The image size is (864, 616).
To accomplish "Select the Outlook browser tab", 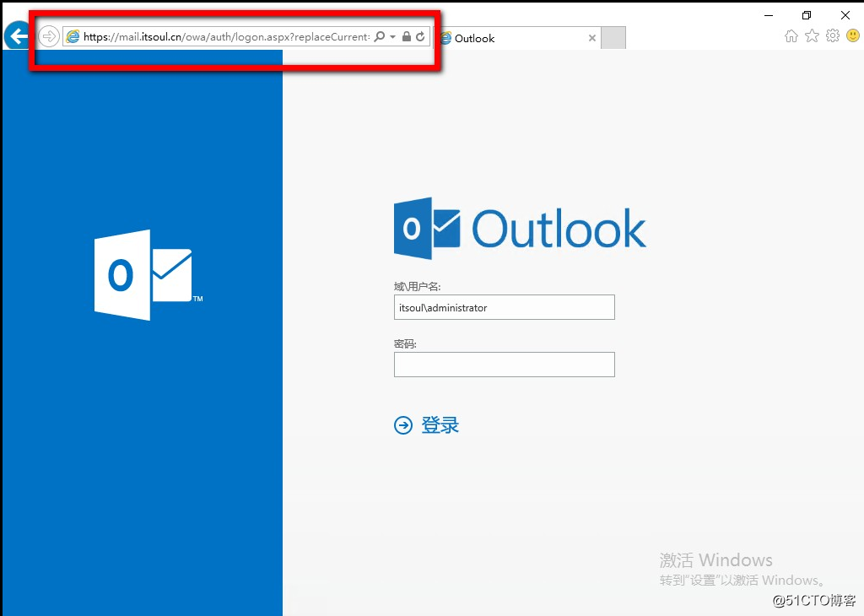I will 518,38.
